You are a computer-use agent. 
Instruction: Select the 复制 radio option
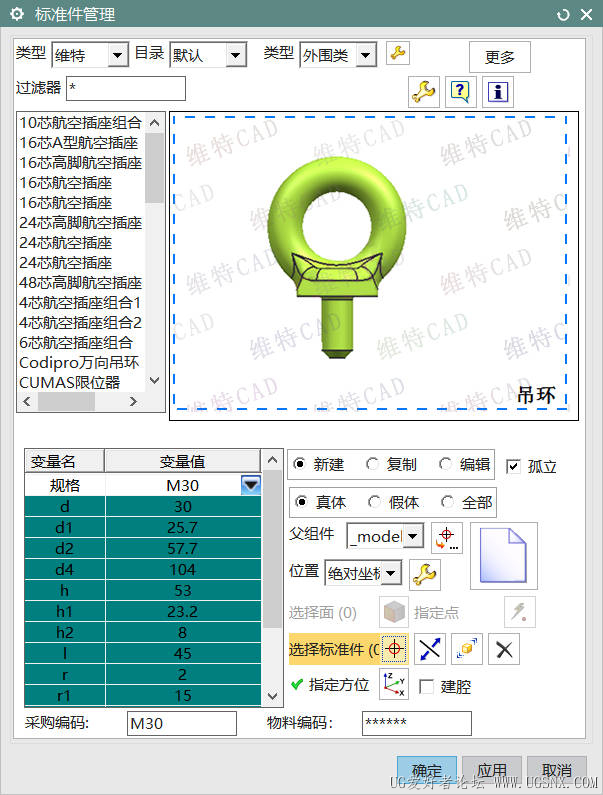[x=372, y=463]
